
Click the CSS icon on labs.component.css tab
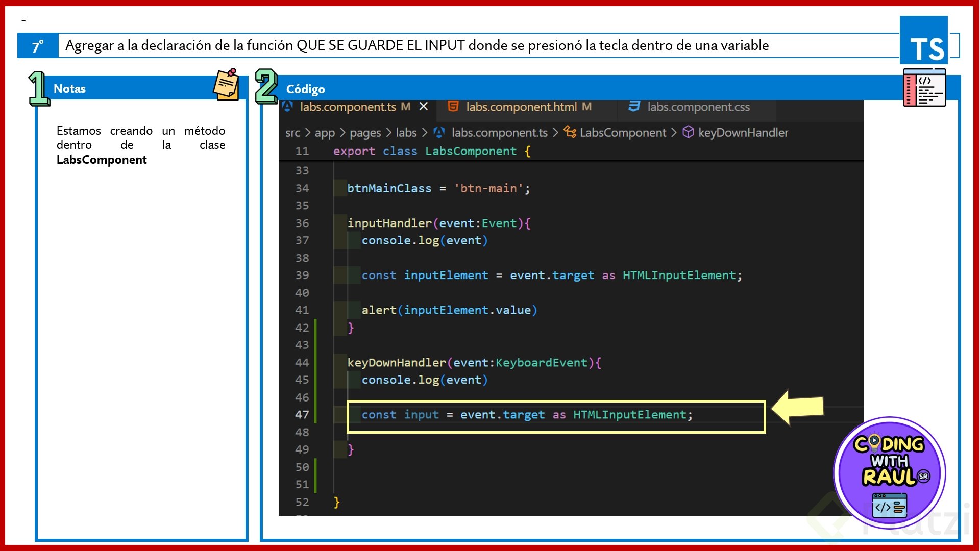[634, 106]
